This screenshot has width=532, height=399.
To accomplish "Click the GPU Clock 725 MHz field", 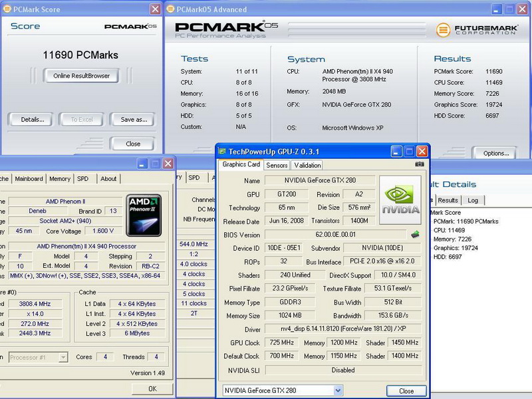I will pyautogui.click(x=281, y=342).
